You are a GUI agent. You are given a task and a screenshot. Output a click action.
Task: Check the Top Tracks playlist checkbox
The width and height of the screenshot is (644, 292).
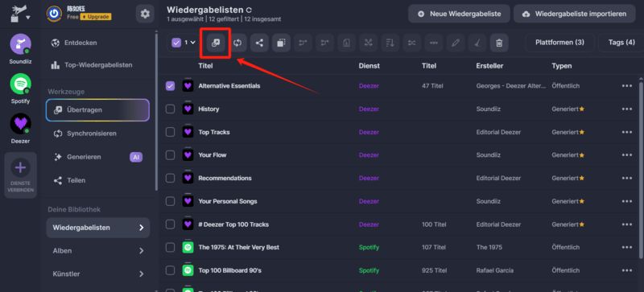coord(170,132)
